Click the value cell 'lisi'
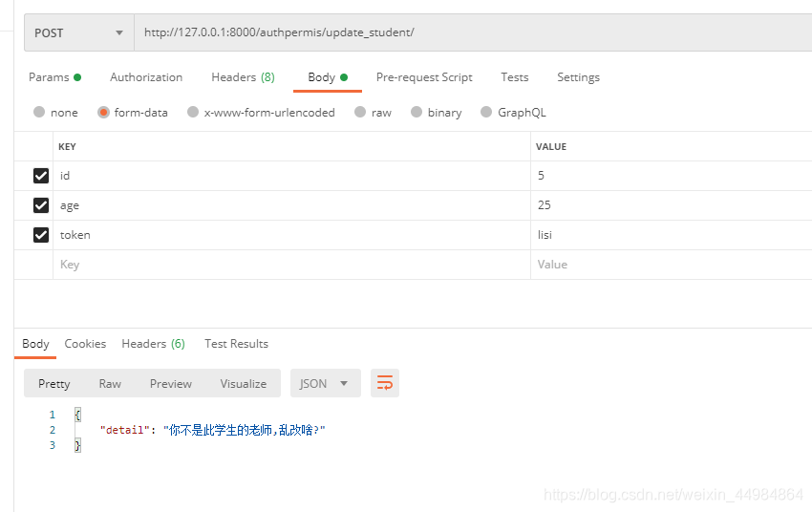 pos(672,235)
